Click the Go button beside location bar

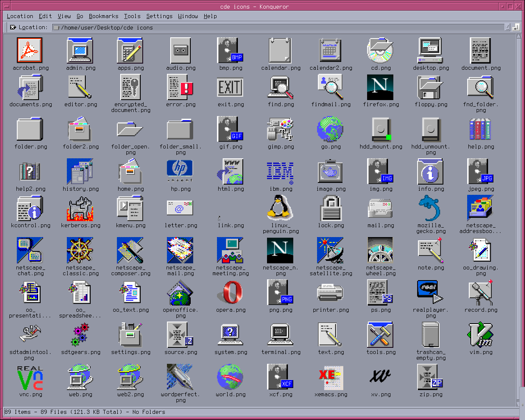[516, 27]
